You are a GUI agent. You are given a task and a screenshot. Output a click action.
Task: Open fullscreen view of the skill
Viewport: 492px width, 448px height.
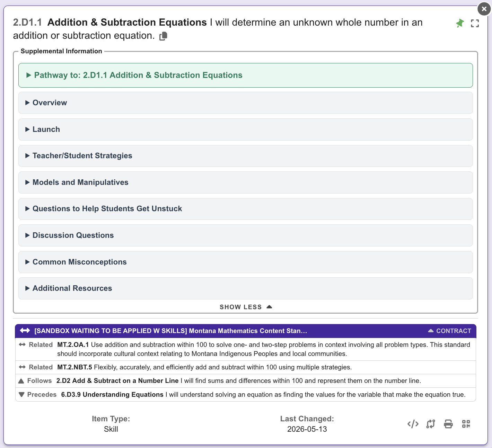pyautogui.click(x=475, y=23)
